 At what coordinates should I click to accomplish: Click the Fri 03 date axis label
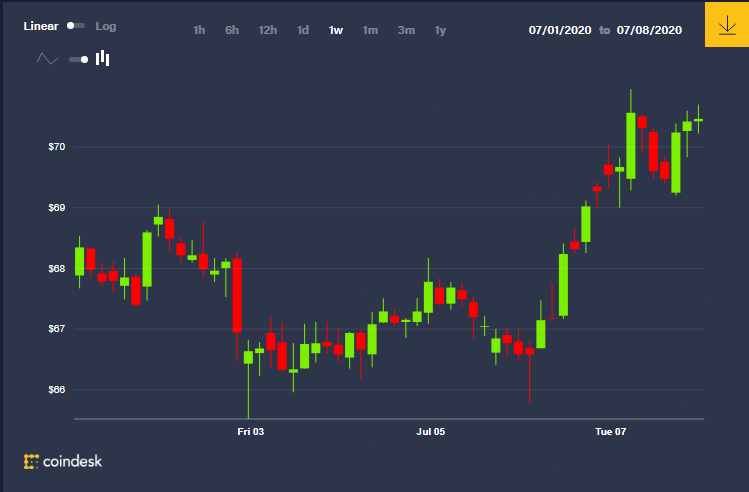[x=251, y=432]
